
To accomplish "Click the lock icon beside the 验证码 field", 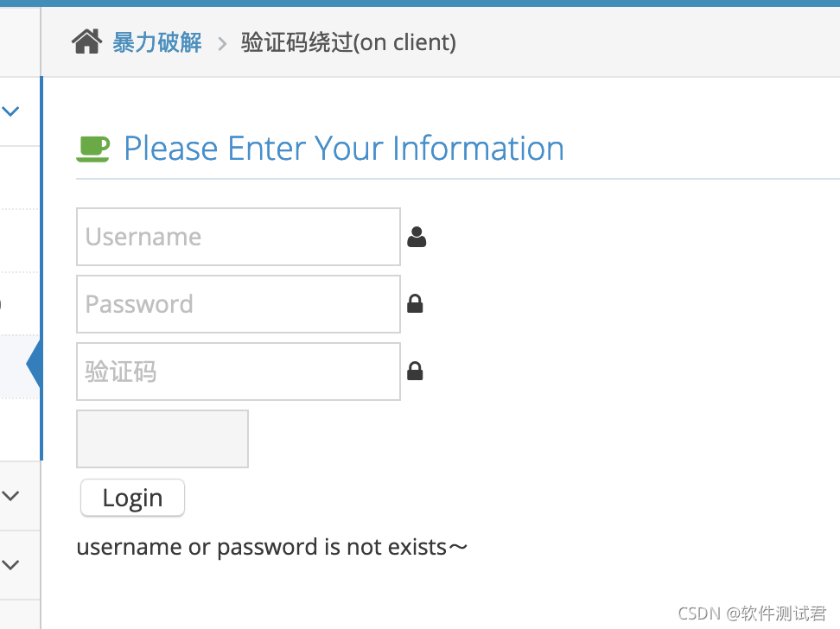I will [x=415, y=371].
